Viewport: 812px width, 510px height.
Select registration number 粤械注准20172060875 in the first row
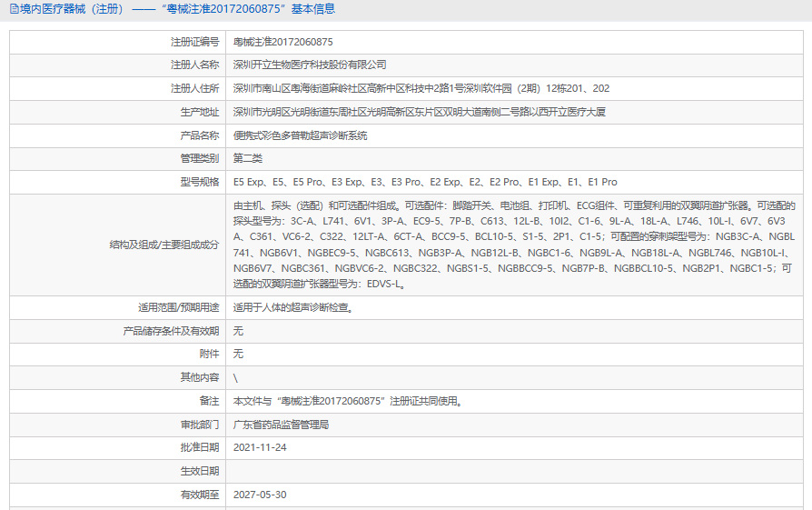click(282, 42)
